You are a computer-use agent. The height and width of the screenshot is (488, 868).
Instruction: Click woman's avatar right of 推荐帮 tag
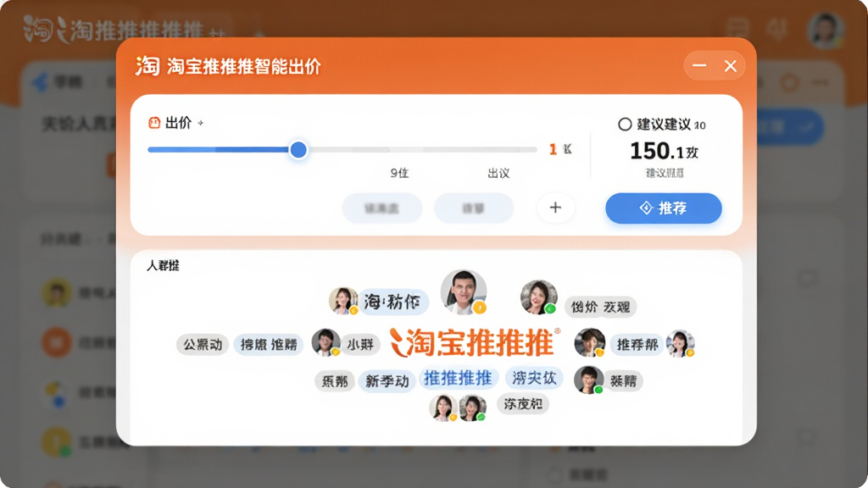pyautogui.click(x=681, y=344)
